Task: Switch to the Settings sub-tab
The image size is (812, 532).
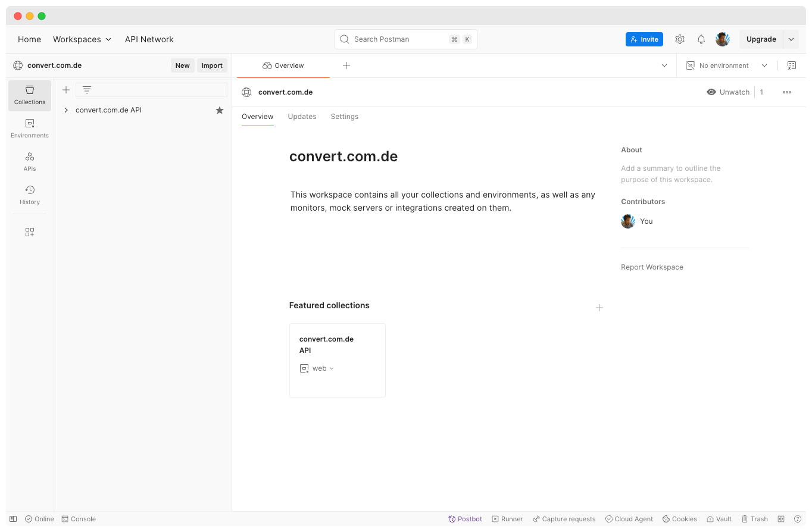Action: pos(345,117)
